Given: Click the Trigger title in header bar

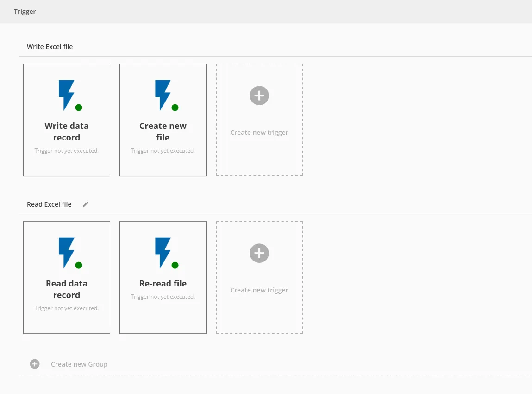Looking at the screenshot, I should point(25,12).
